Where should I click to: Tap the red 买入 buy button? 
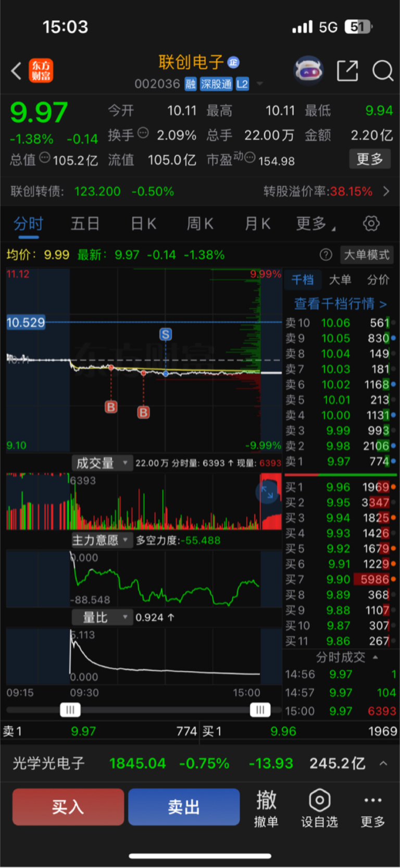(68, 807)
